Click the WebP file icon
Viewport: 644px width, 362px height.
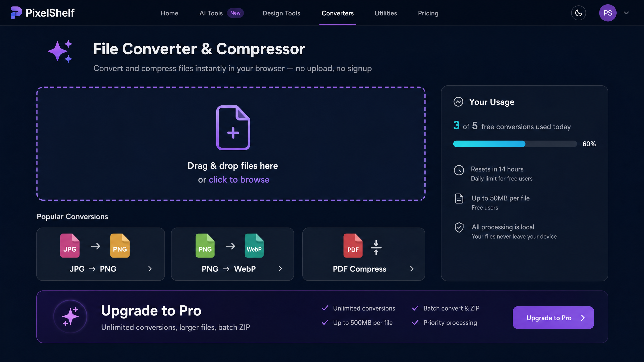[x=254, y=246]
